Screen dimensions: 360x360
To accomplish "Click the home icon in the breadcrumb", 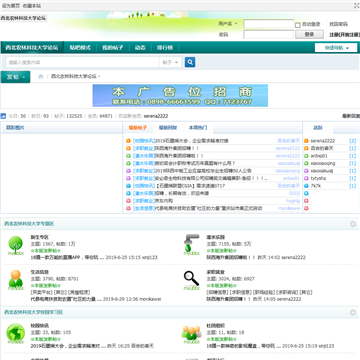I will pos(41,76).
